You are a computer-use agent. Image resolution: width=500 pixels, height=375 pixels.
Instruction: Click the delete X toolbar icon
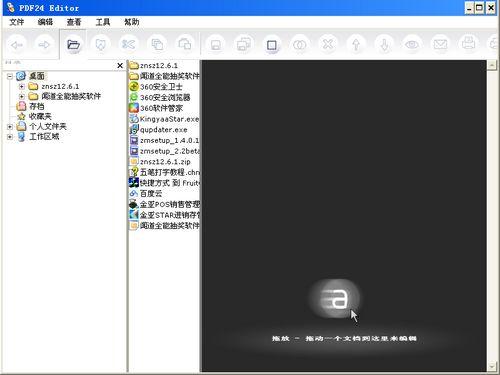(328, 45)
